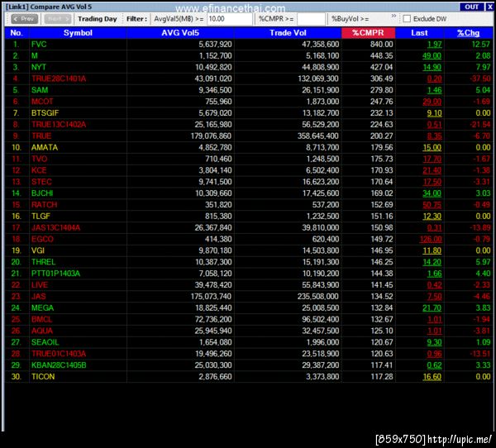Select the TRUE symbol in row 9
Image resolution: width=496 pixels, height=448 pixels.
41,136
